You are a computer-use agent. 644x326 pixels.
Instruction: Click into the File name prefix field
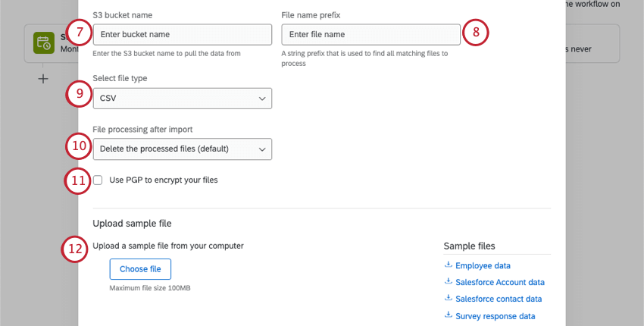370,35
